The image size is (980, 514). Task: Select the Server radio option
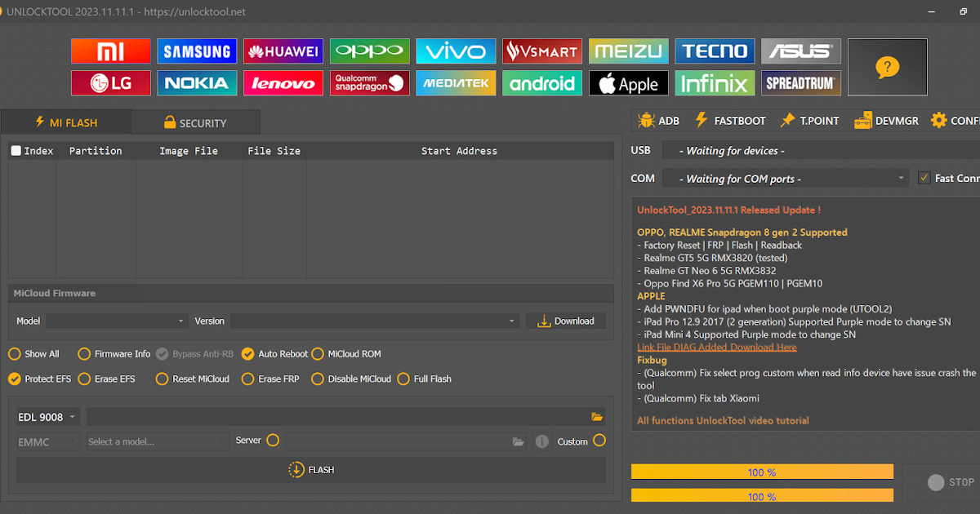pos(273,441)
